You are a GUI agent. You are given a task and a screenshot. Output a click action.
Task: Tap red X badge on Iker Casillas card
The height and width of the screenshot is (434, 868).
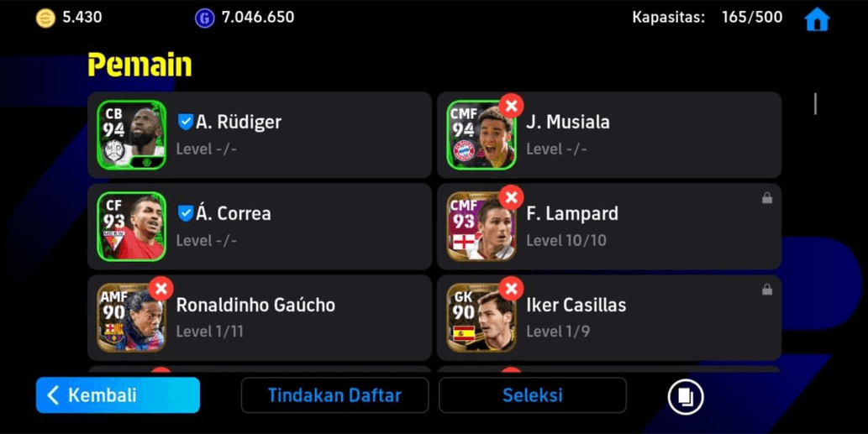pos(511,289)
